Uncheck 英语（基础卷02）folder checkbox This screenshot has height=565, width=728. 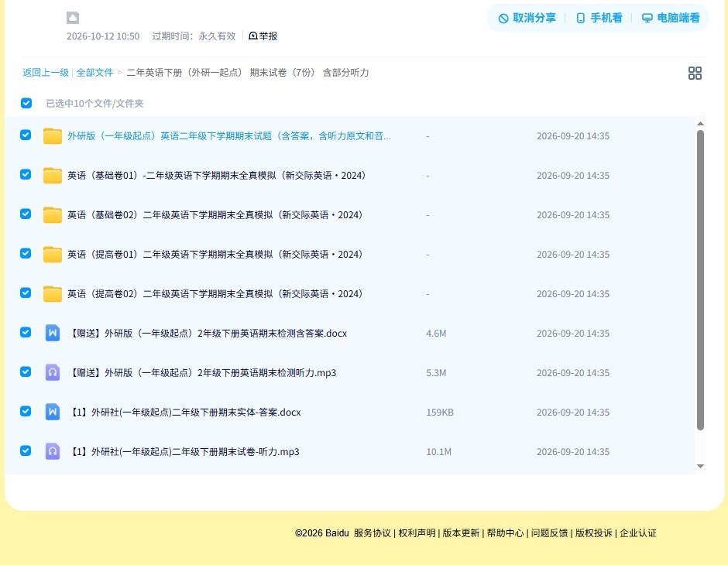[x=26, y=214]
